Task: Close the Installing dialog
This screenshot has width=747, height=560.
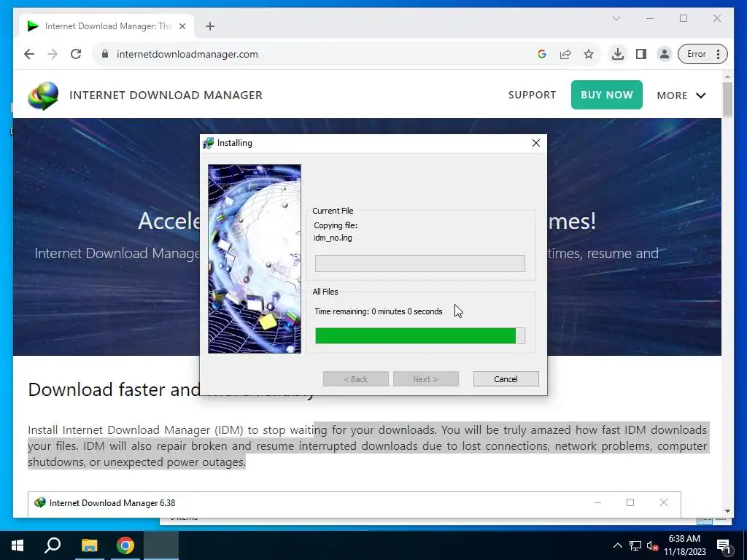Action: coord(536,143)
